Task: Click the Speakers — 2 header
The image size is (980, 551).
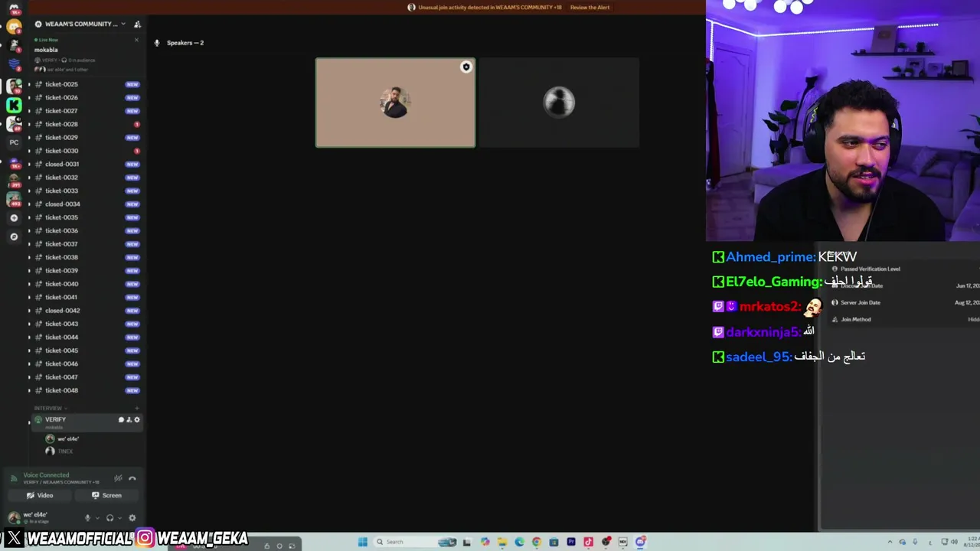Action: (x=185, y=43)
